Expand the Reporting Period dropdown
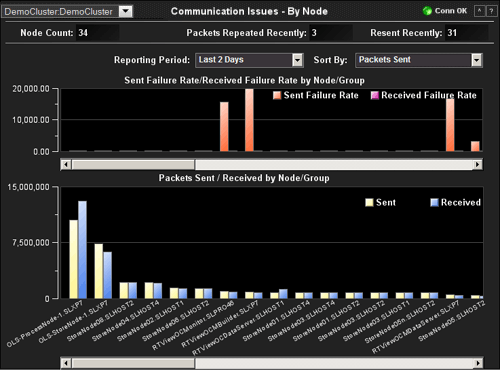This screenshot has height=371, width=500. (x=297, y=60)
